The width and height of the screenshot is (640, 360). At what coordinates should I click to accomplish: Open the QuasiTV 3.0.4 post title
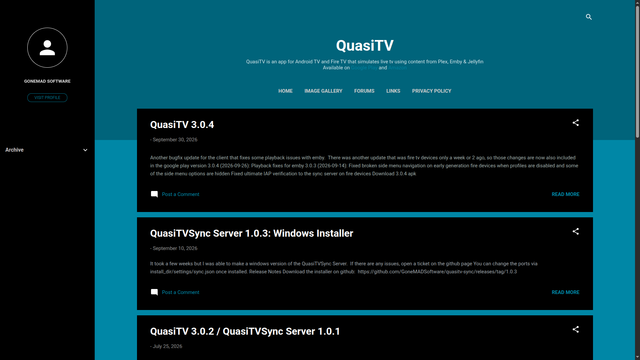(x=182, y=124)
